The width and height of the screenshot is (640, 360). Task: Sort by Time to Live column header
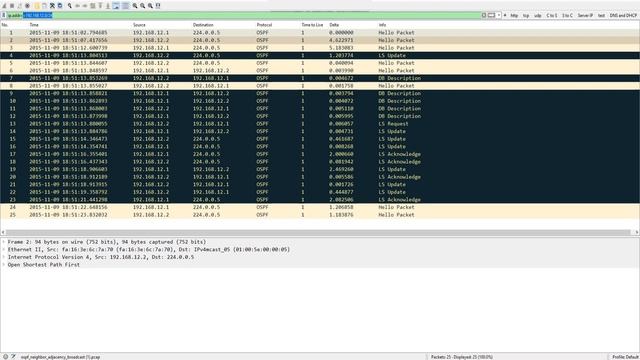point(312,25)
